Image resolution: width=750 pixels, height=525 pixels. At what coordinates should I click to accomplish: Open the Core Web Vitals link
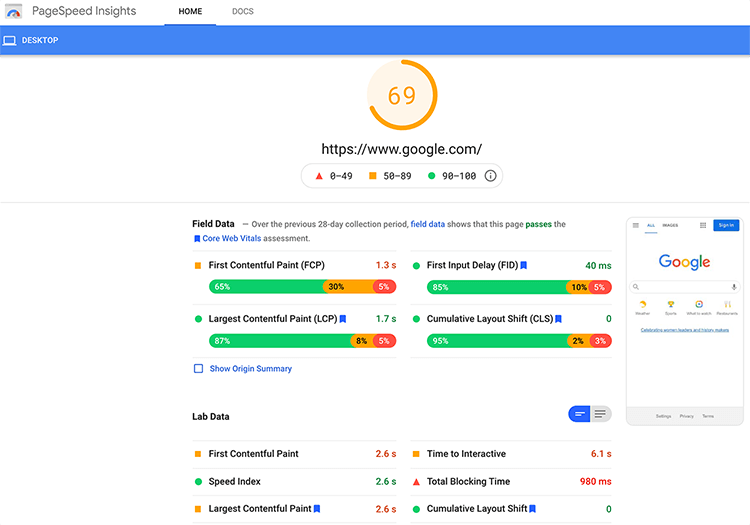click(x=232, y=239)
